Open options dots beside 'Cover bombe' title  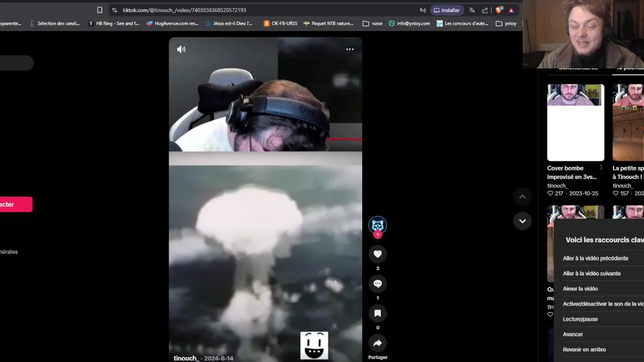[601, 167]
